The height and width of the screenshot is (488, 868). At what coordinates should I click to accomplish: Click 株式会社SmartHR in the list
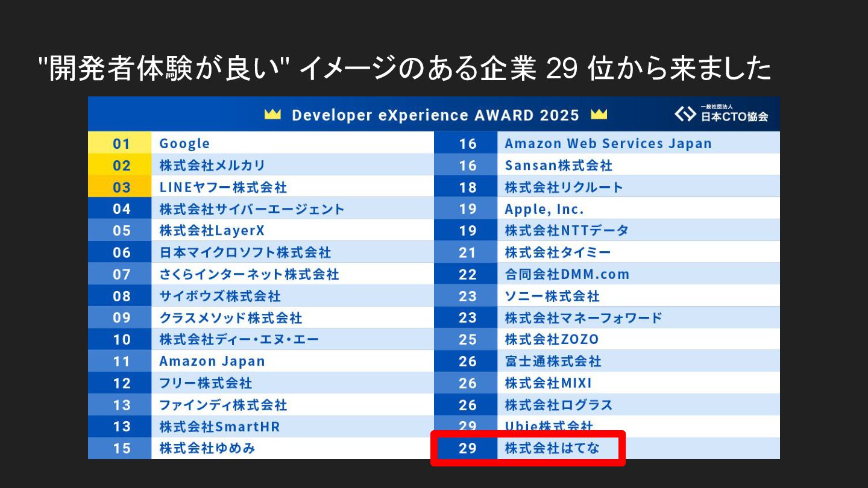pyautogui.click(x=219, y=427)
